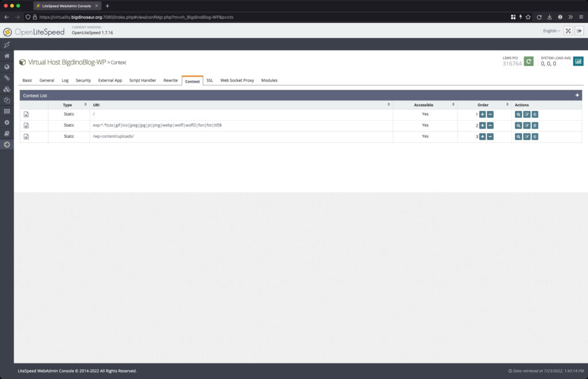The height and width of the screenshot is (379, 588).
Task: Sort the Order column with its sort control
Action: pos(506,105)
